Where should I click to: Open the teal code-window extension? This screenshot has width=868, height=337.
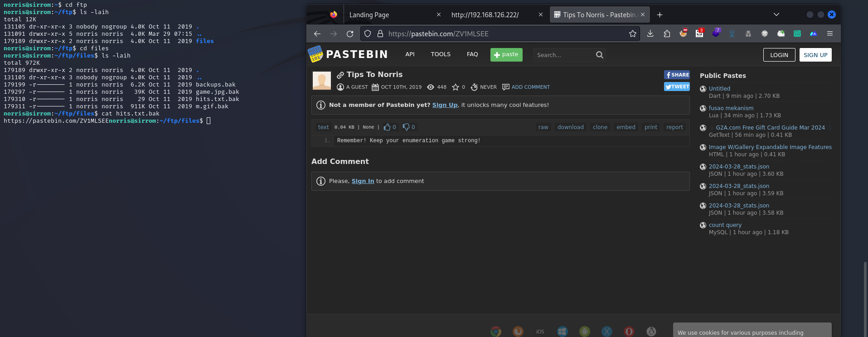click(x=797, y=34)
